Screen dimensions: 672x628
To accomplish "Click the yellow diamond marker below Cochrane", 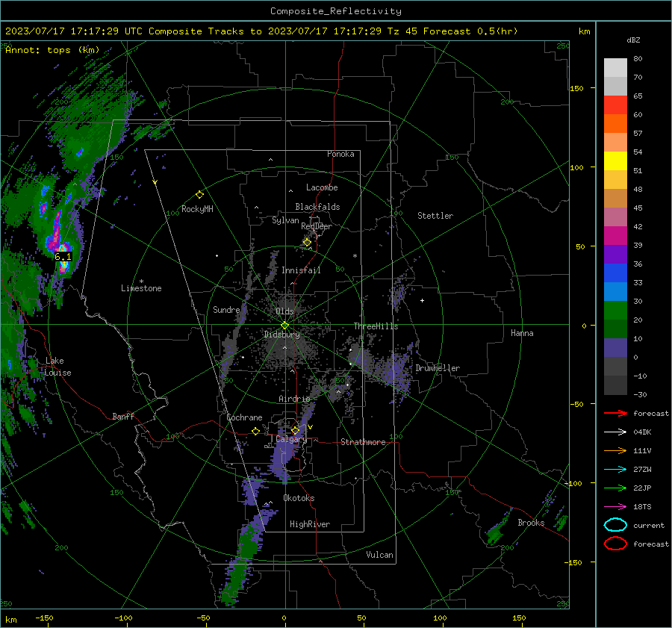I will click(x=255, y=432).
